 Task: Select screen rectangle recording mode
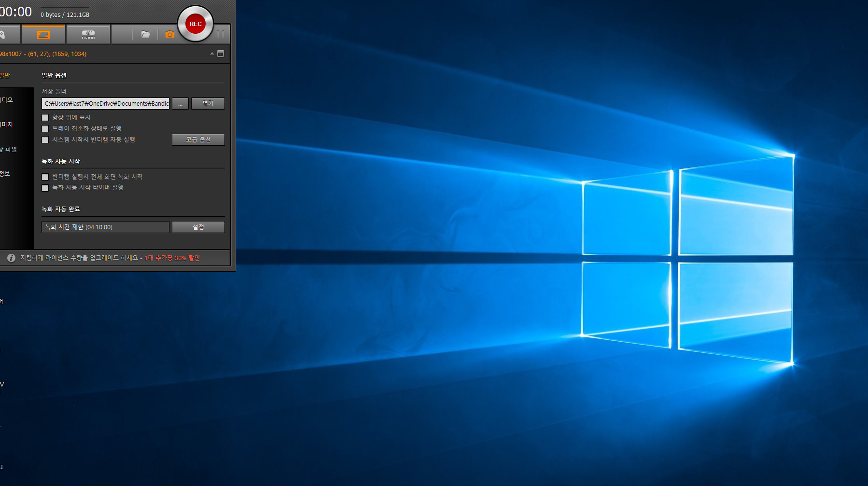click(x=43, y=35)
